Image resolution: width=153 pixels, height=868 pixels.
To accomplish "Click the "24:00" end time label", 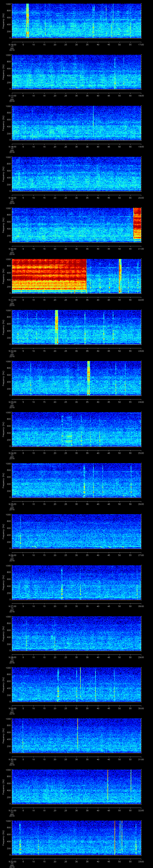I will pos(141,402).
